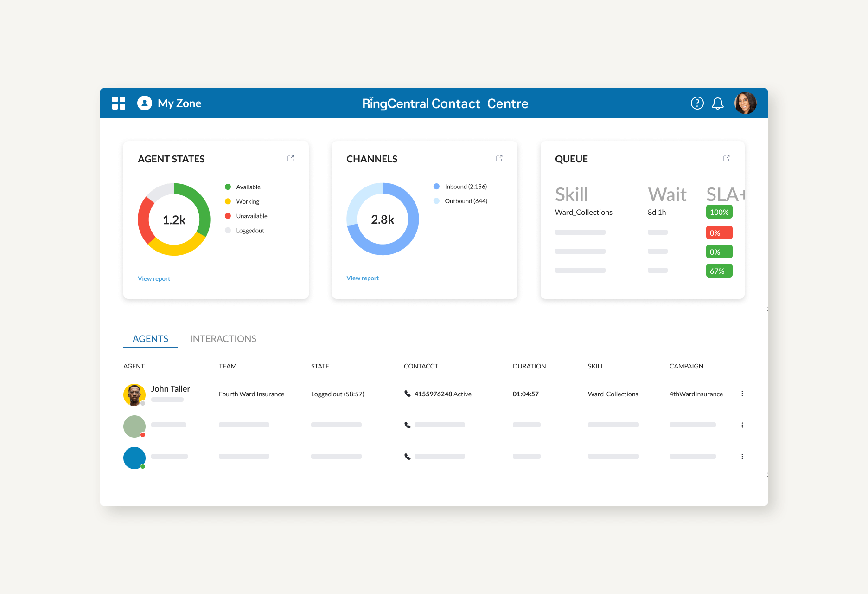Image resolution: width=868 pixels, height=594 pixels.
Task: Click the green 67% SLA badge
Action: (719, 270)
